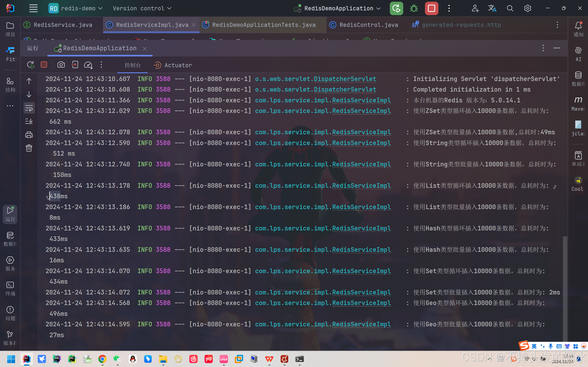Open IDE settings gear

[x=528, y=8]
